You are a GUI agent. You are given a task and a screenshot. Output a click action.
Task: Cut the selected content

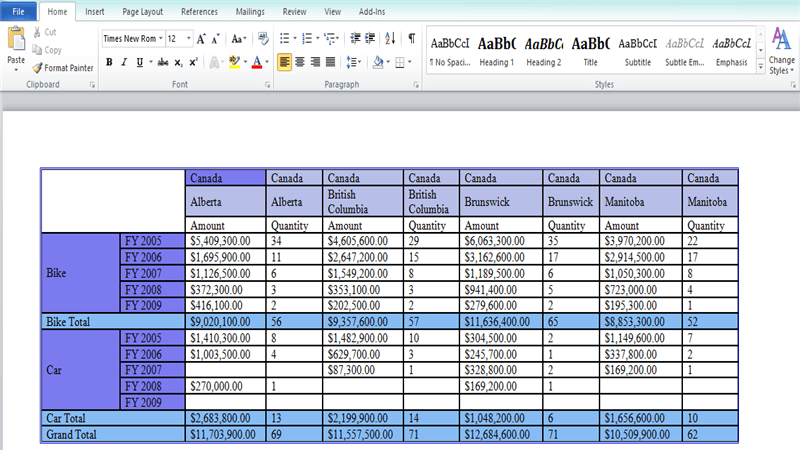pos(45,32)
